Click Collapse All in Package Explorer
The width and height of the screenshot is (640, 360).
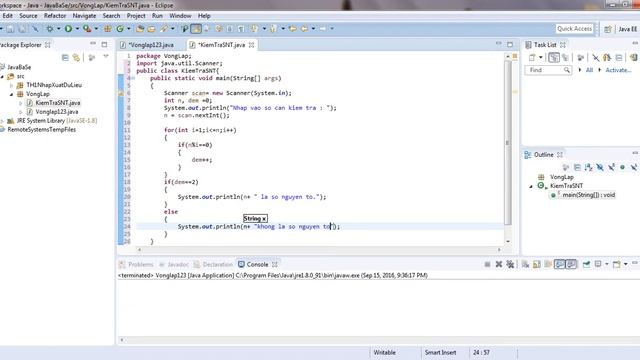(x=65, y=58)
